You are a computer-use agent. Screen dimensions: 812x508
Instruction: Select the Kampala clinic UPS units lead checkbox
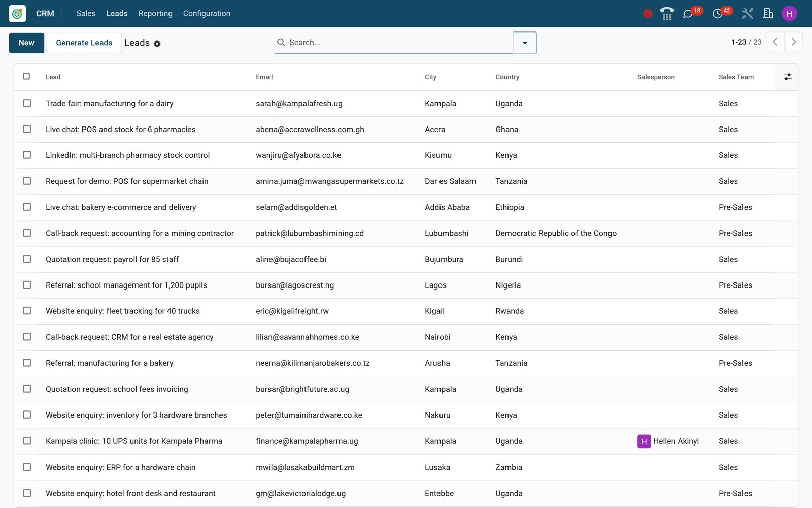27,441
